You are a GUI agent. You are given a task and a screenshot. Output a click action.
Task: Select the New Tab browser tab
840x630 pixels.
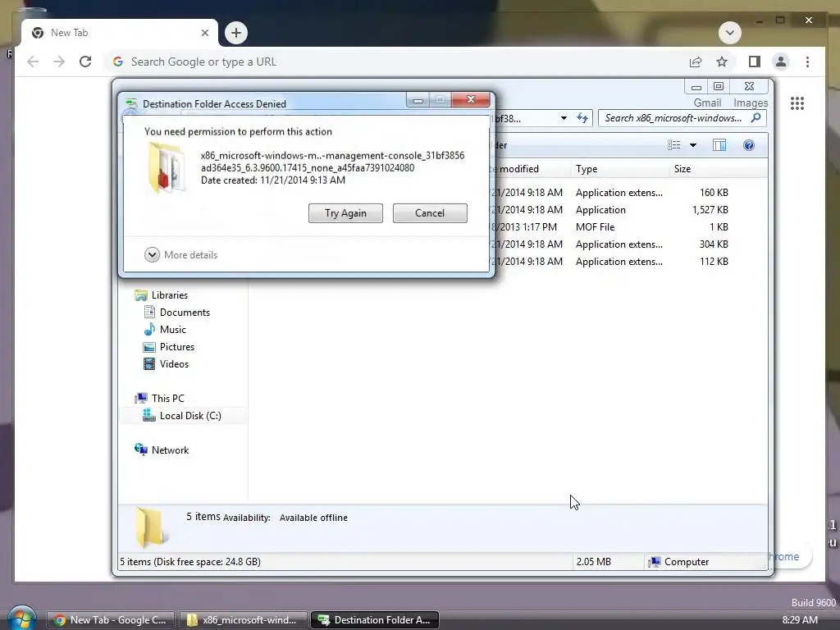120,33
